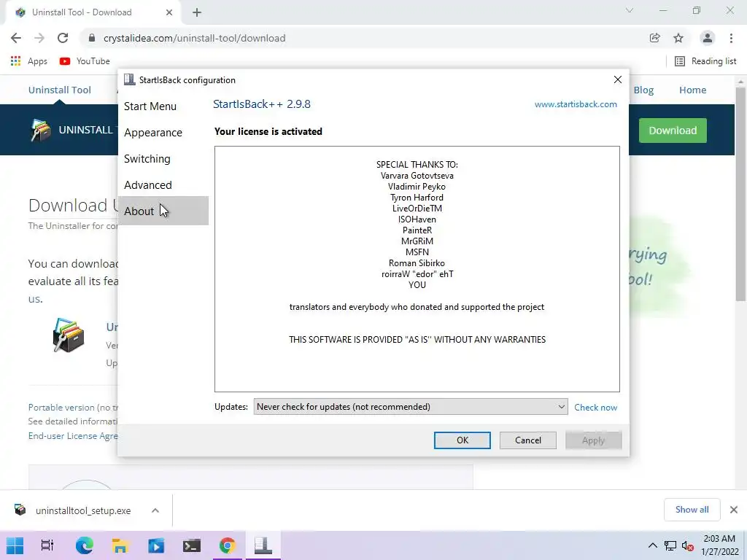Open the Switching section
This screenshot has width=747, height=560.
147,158
